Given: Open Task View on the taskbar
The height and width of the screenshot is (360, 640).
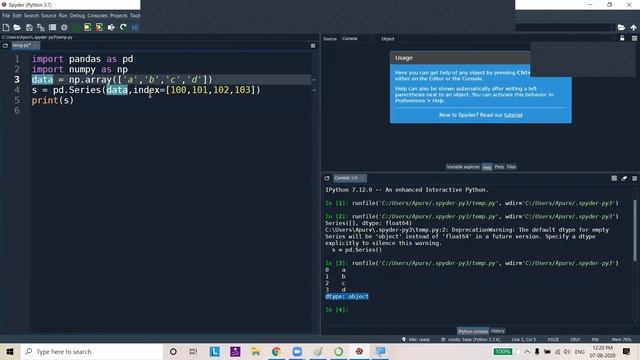Looking at the screenshot, I should click(x=193, y=351).
